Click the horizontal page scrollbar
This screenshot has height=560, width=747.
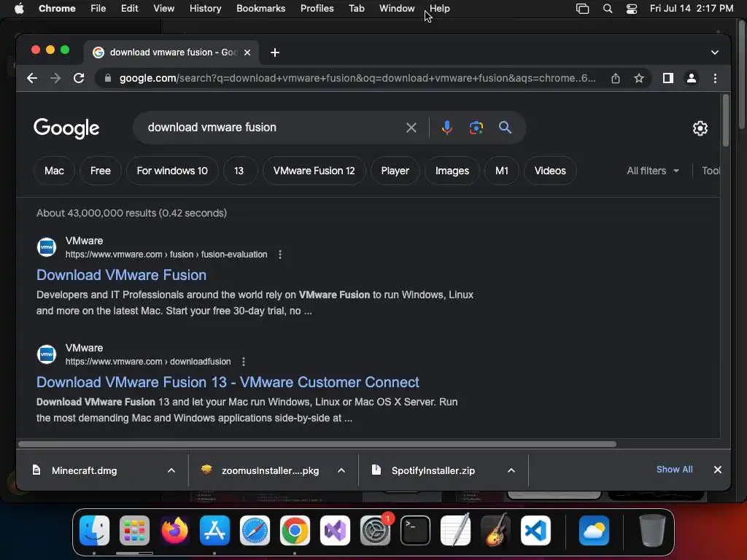tap(317, 444)
